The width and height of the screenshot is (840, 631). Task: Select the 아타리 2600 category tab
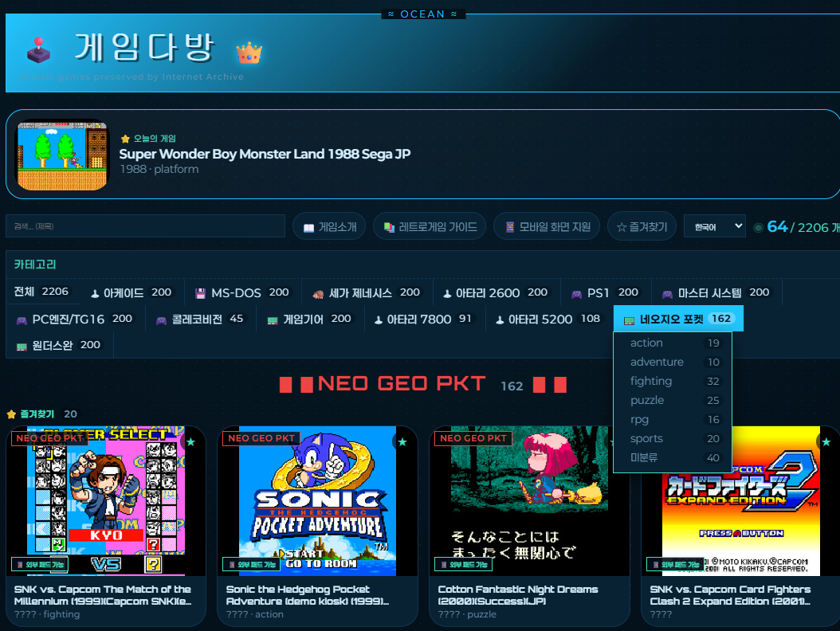tap(496, 292)
